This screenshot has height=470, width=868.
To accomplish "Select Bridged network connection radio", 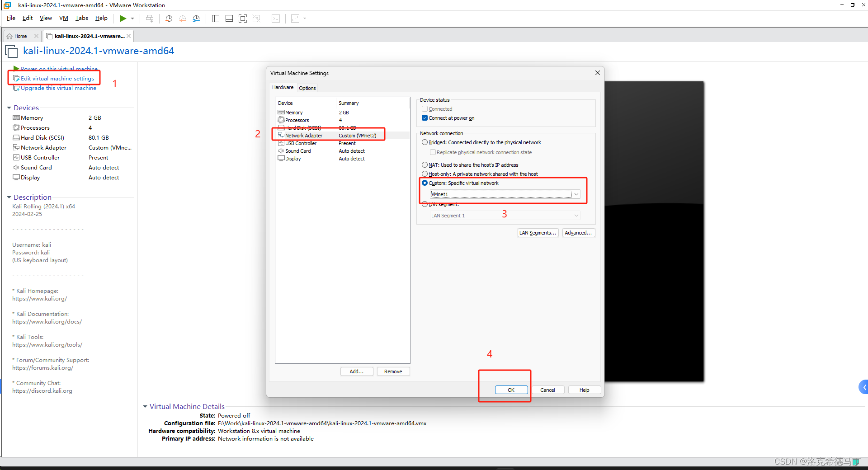I will pyautogui.click(x=425, y=142).
